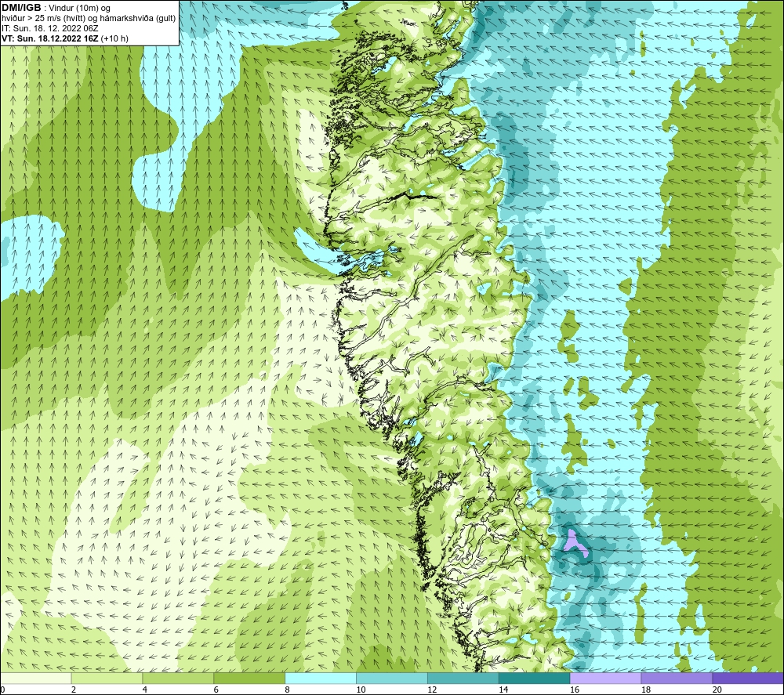Viewport: 784px width, 695px height.
Task: Click the 'DMI/IGB' title text
Action: [x=21, y=8]
